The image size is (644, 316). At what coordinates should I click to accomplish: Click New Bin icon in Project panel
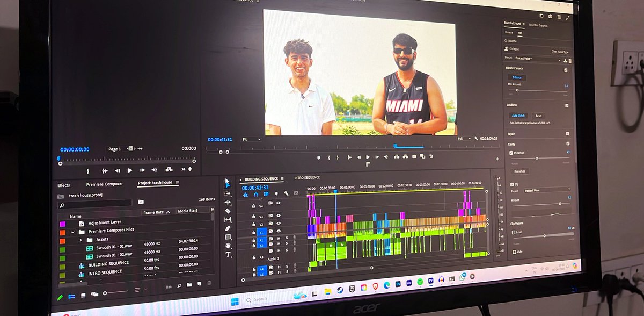[189, 284]
